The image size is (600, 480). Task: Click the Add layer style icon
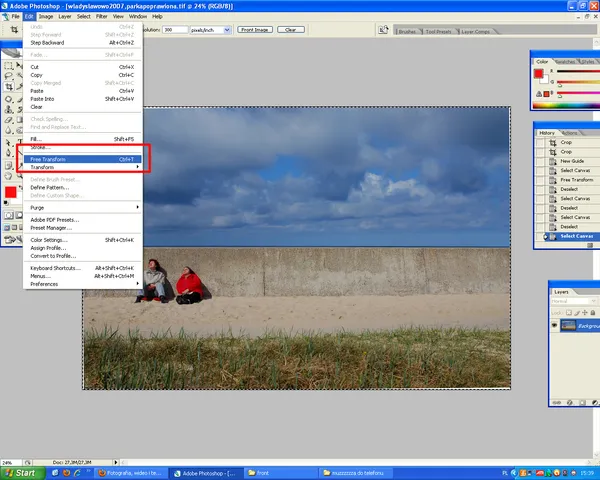[570, 403]
